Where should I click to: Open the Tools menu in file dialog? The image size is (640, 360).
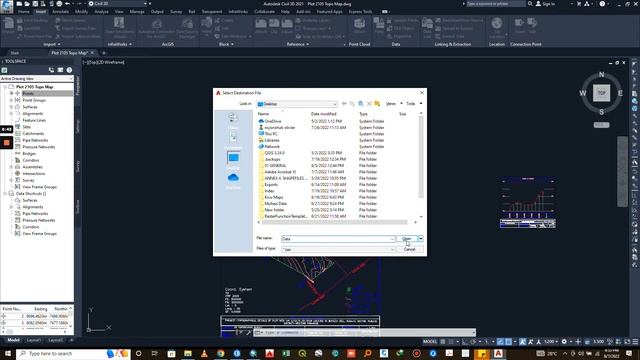pos(414,104)
